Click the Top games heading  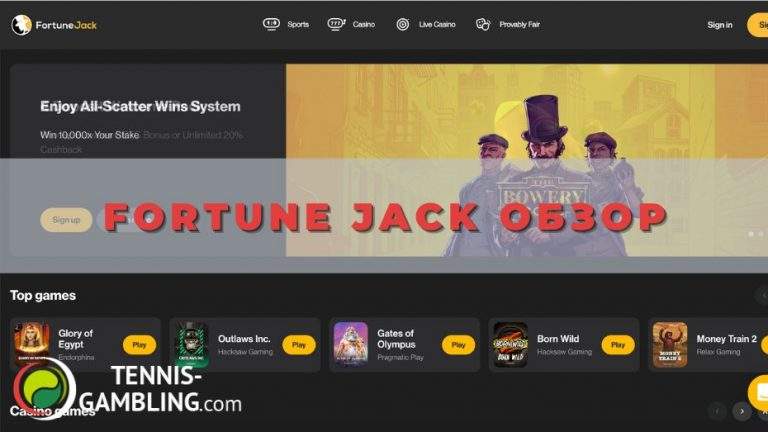click(x=43, y=295)
